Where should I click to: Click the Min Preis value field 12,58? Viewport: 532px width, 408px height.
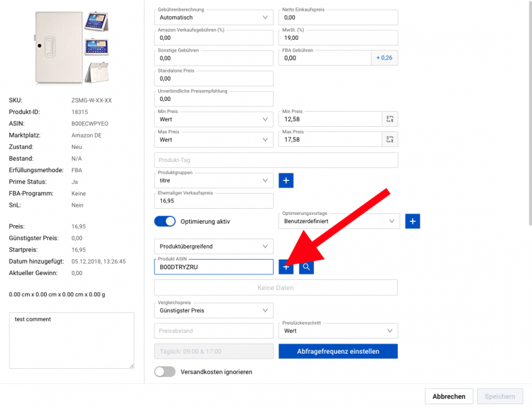(x=330, y=119)
